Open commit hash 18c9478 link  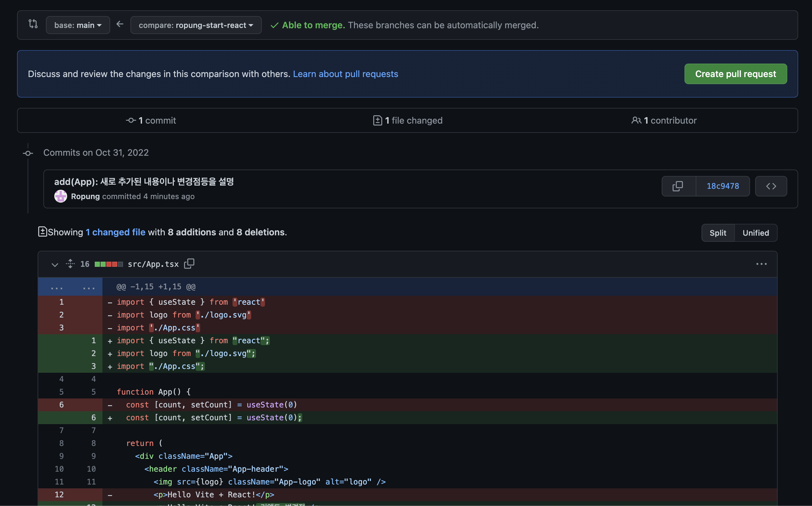click(723, 186)
